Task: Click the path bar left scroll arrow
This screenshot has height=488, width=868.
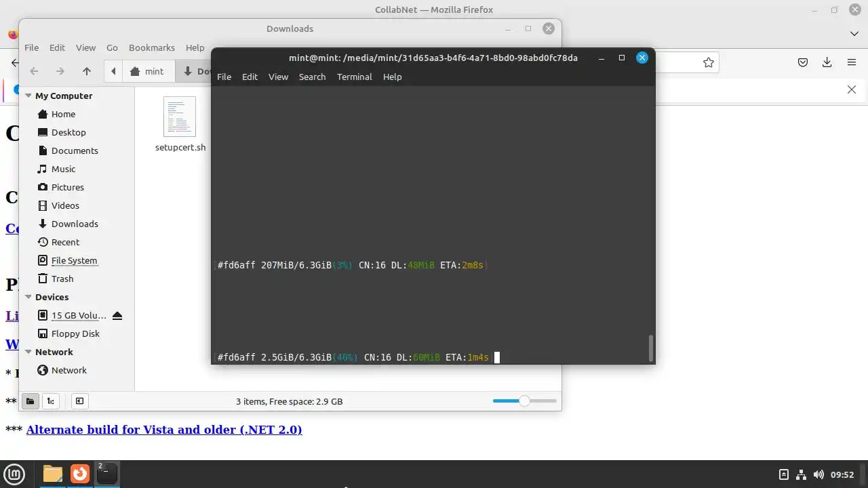Action: pos(113,71)
